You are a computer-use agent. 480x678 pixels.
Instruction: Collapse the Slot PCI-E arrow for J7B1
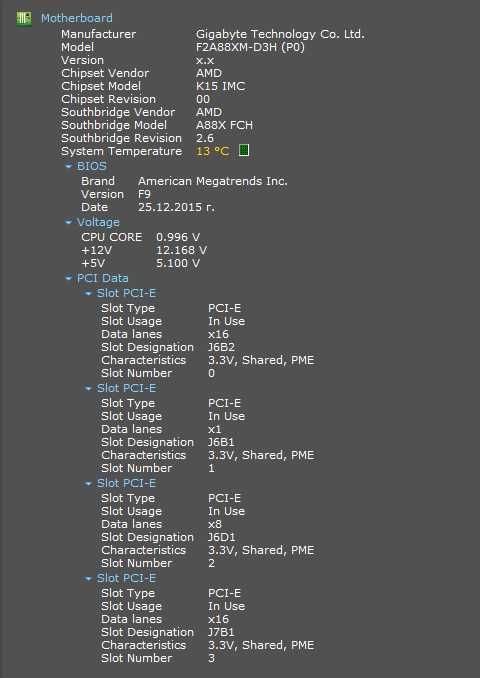point(89,579)
